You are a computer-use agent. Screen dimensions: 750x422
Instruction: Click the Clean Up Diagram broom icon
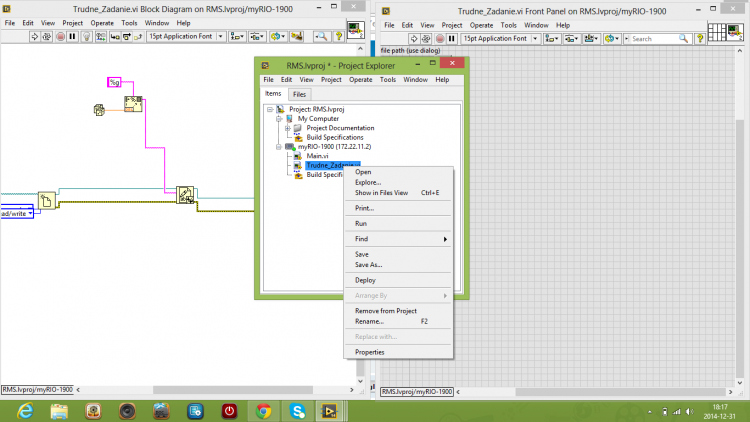pyautogui.click(x=297, y=36)
